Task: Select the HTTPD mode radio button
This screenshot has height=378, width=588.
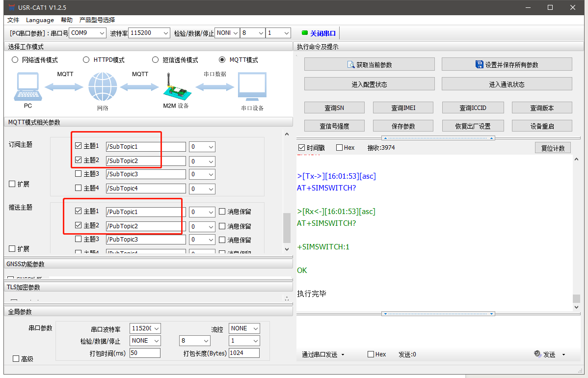Action: click(x=86, y=60)
